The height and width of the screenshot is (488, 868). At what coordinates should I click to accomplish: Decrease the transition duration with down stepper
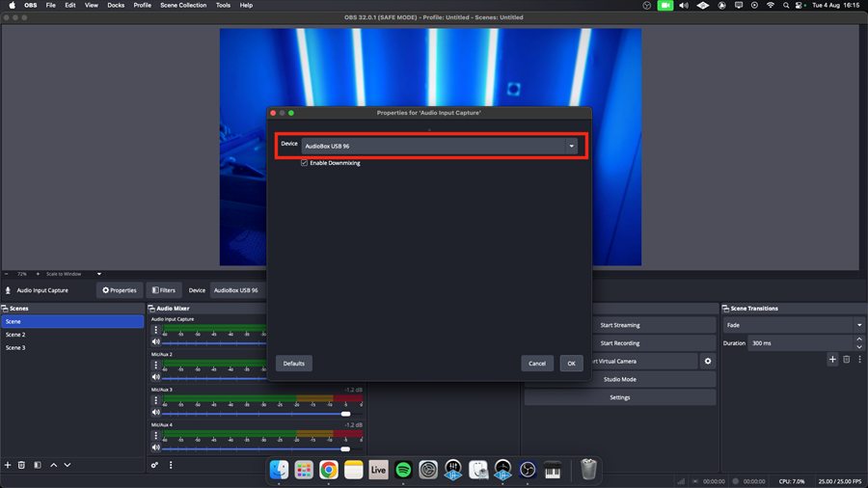coord(859,347)
